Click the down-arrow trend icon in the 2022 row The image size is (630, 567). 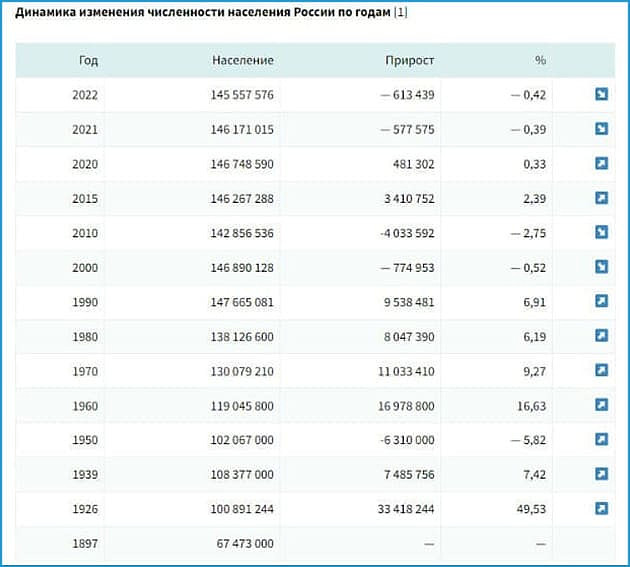point(601,94)
